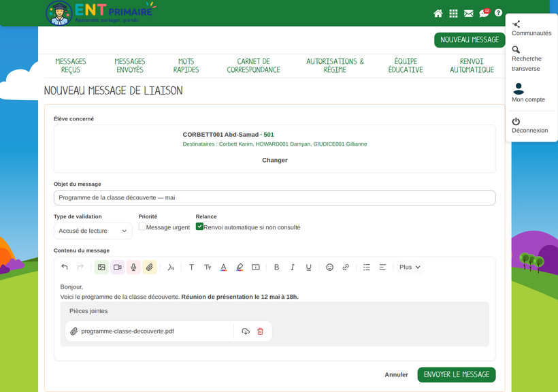Open the emoji picker
This screenshot has height=392, width=558.
click(329, 267)
